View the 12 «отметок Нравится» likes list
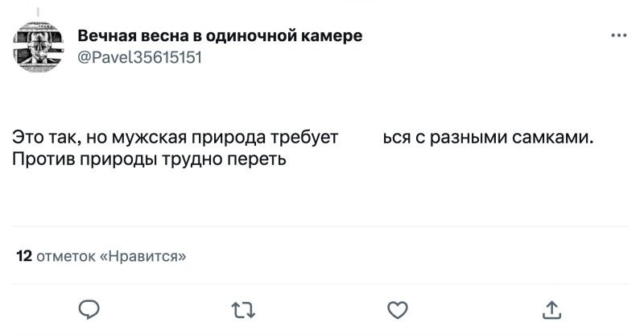 [x=101, y=257]
